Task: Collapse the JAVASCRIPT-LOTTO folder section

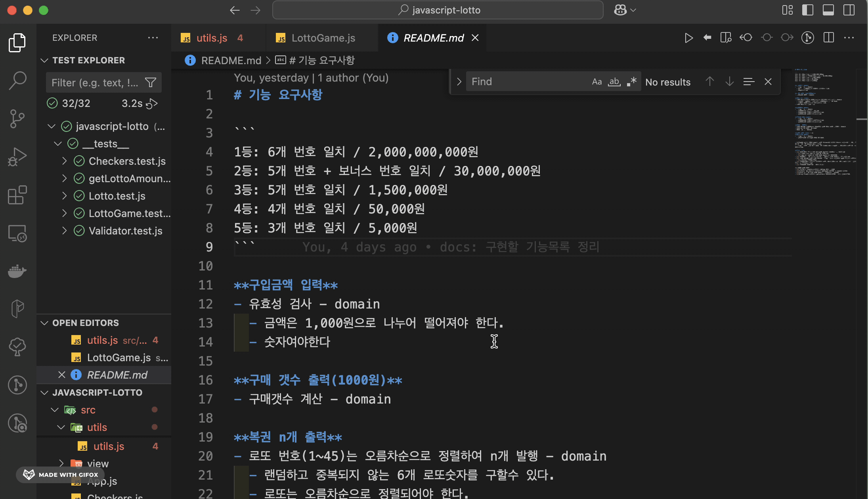Action: tap(44, 392)
